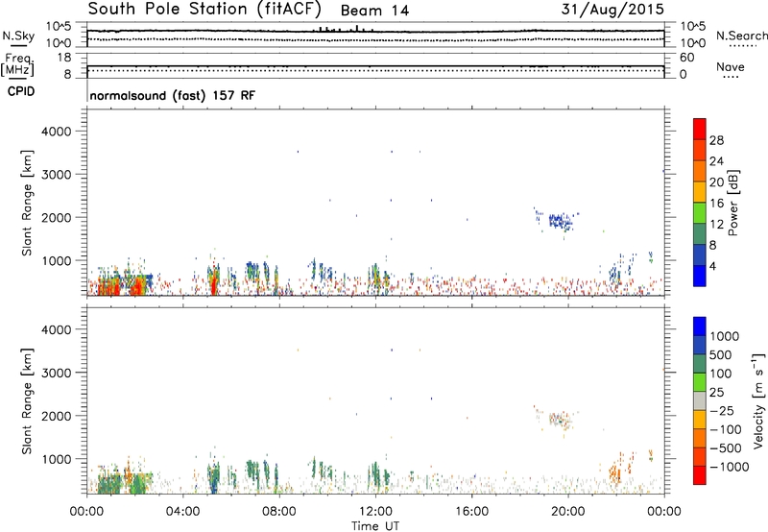Click the '12:00' time axis tick label
Image resolution: width=768 pixels, height=532 pixels.
coord(375,512)
